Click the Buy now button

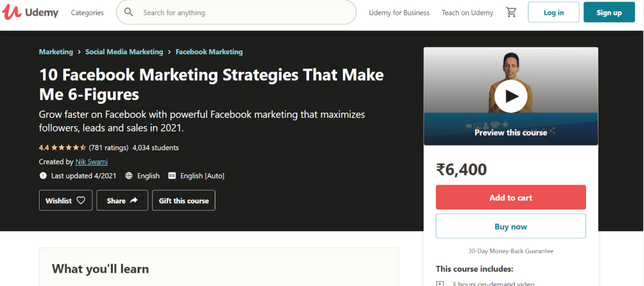tap(511, 226)
